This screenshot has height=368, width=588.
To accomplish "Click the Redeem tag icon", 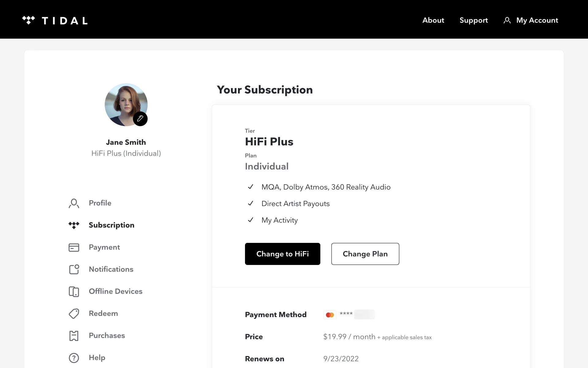I will (x=74, y=313).
